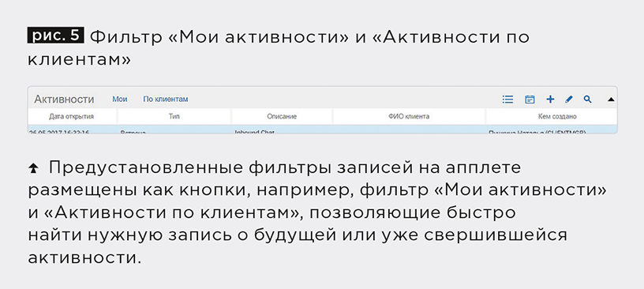Click the pencil edit icon

coord(569,99)
